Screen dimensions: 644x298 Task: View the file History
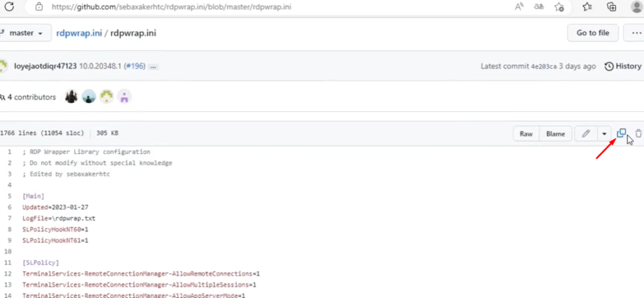click(623, 66)
